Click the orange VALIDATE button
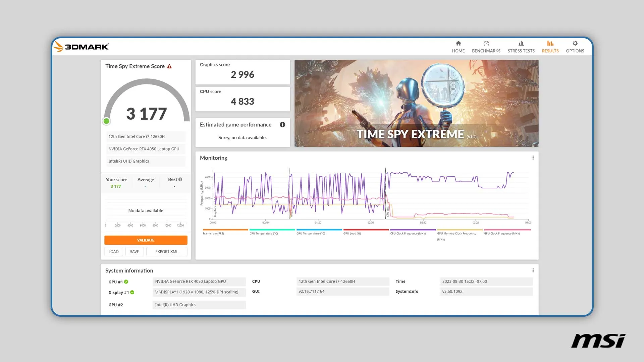The image size is (644, 362). click(146, 240)
